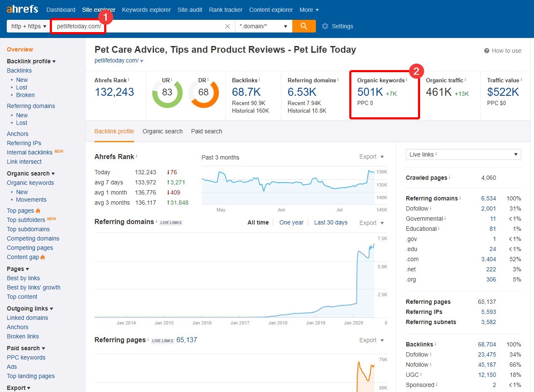Collapse the Paid search sidebar section
The width and height of the screenshot is (534, 392).
tap(26, 348)
